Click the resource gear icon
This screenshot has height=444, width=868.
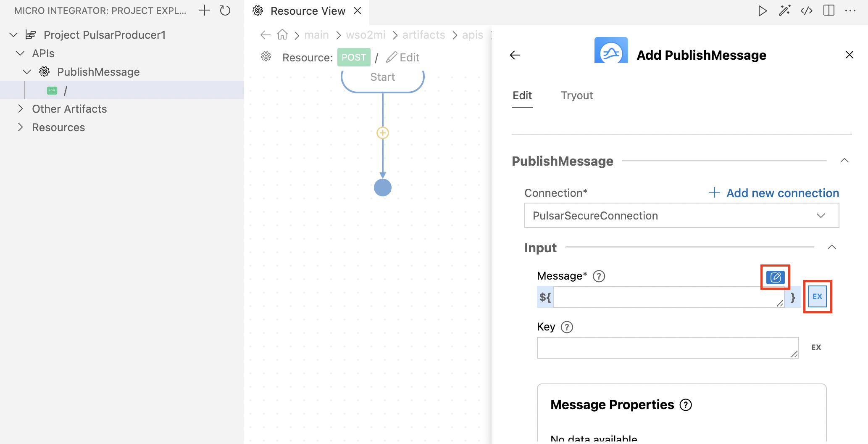[266, 56]
